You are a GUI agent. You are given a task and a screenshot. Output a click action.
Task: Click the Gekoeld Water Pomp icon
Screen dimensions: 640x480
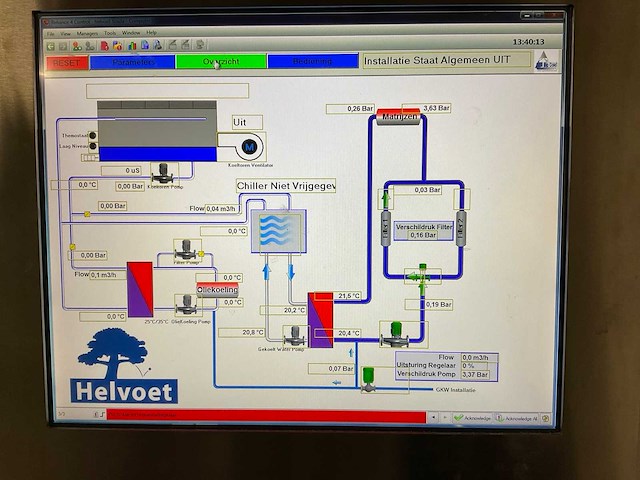294,336
